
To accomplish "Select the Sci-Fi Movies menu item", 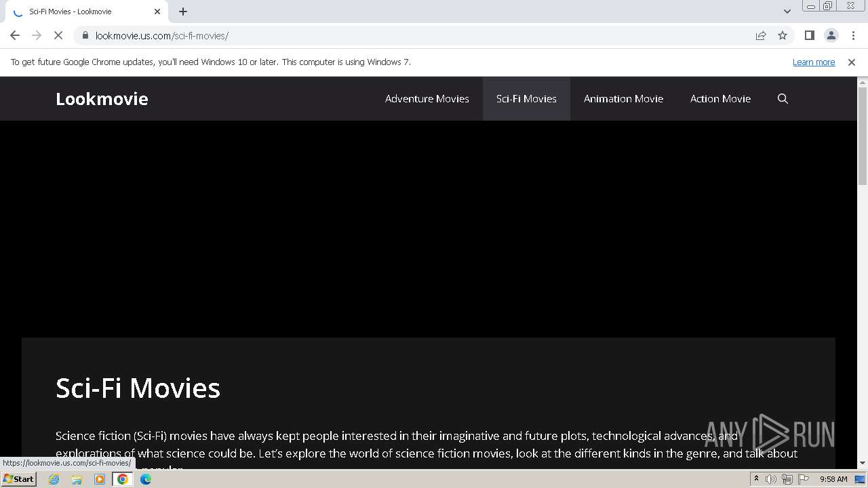I will pyautogui.click(x=526, y=99).
